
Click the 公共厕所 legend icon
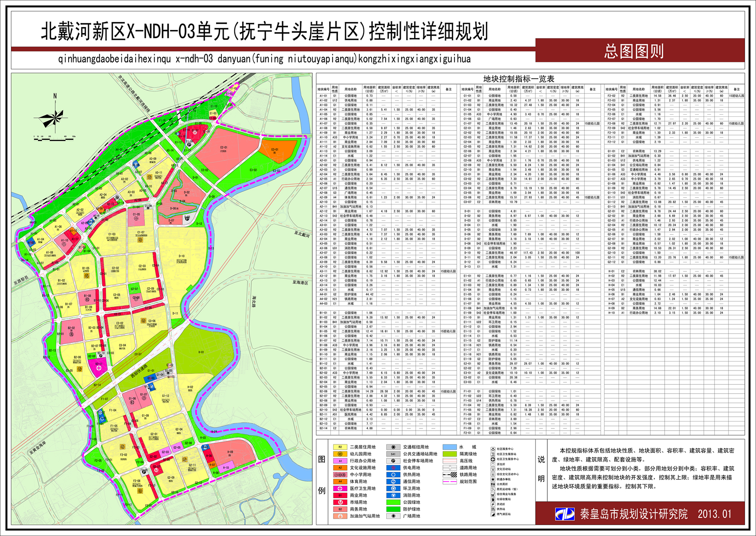493,484
